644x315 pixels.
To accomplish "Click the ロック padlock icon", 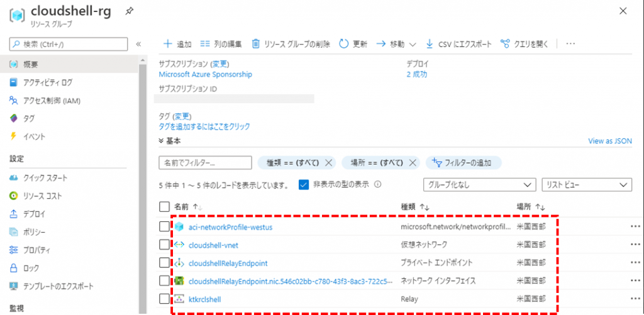I will tap(14, 268).
